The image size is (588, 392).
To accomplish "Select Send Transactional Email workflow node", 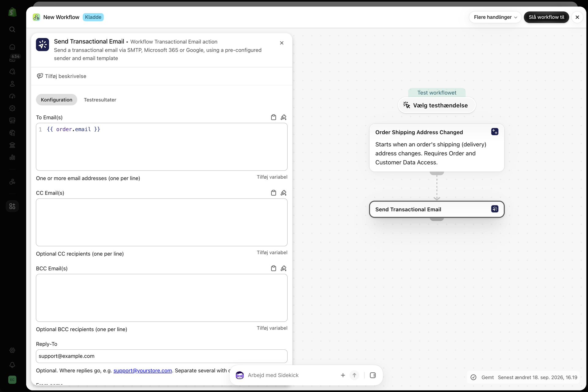I will tap(437, 209).
